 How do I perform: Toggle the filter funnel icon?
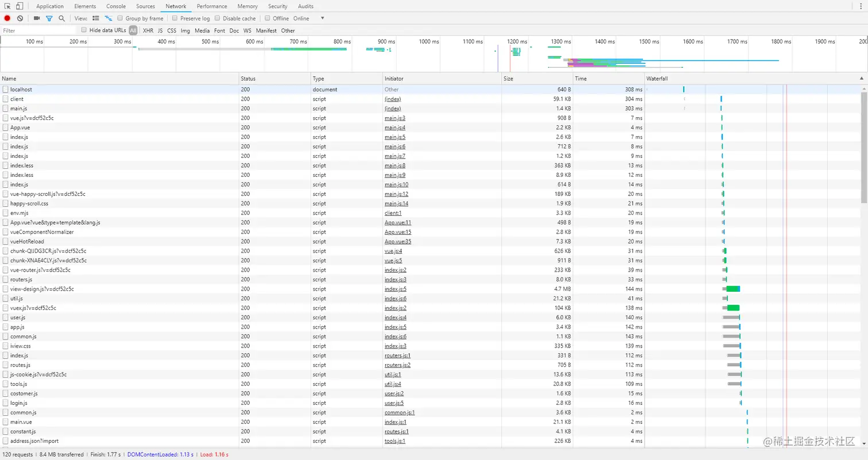(x=49, y=18)
